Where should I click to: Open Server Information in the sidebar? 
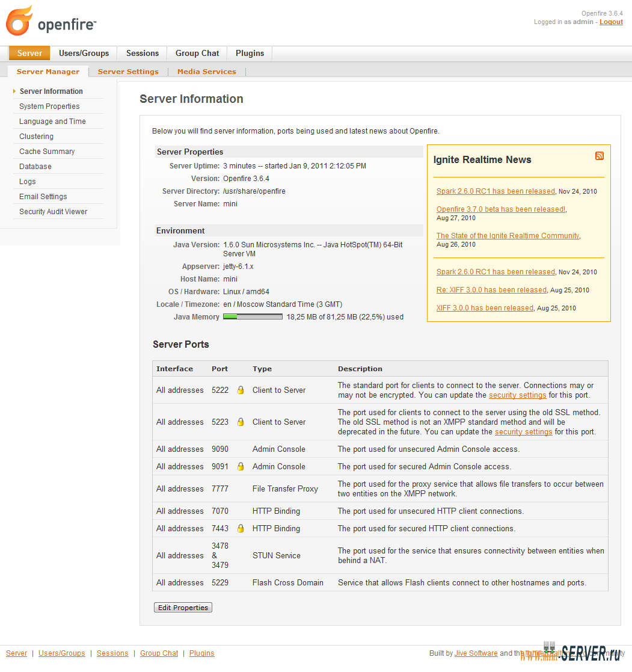52,91
